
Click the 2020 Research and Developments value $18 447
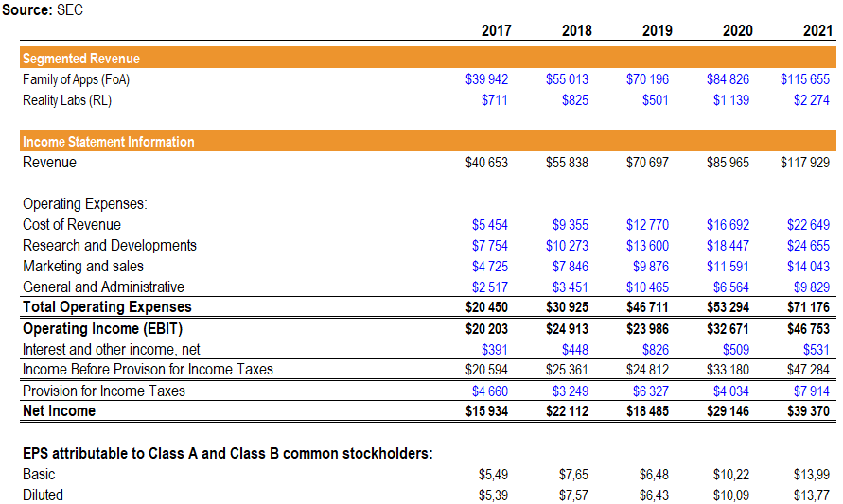[x=728, y=246]
